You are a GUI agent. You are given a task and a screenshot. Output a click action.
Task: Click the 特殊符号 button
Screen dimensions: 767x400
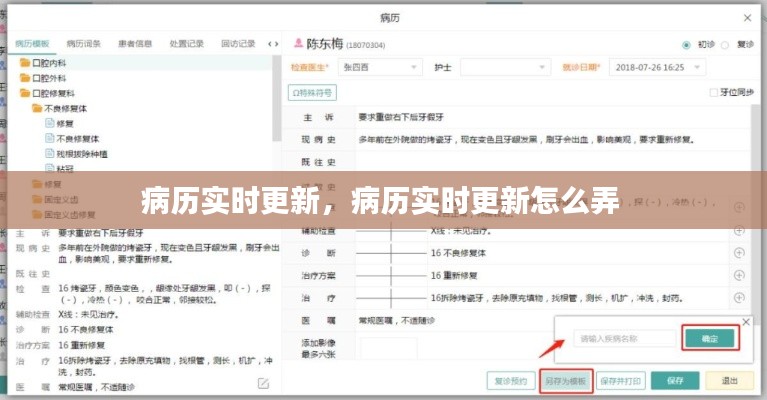click(x=312, y=92)
